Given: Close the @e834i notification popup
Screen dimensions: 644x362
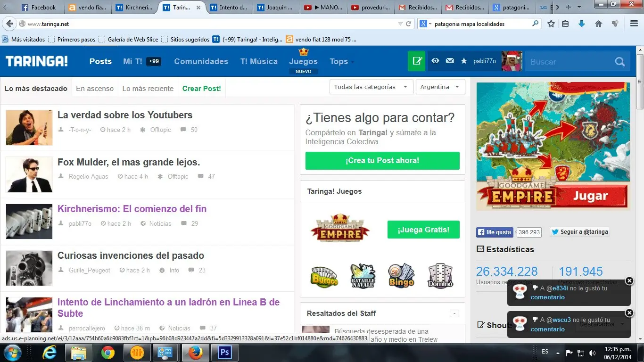Looking at the screenshot, I should tap(629, 281).
